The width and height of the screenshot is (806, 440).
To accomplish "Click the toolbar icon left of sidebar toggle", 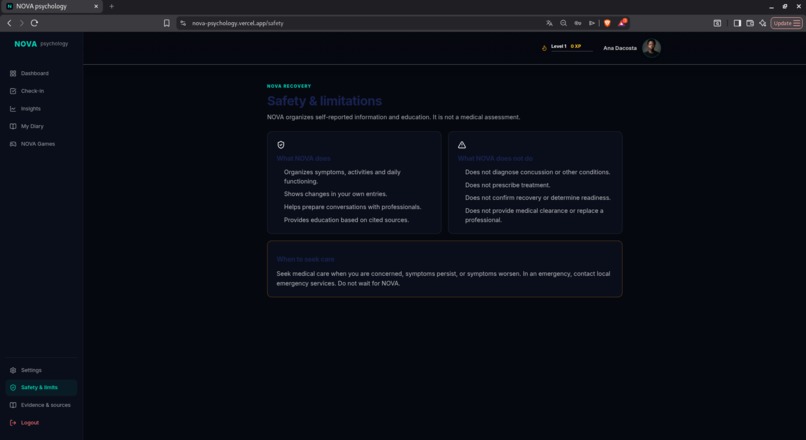I will coord(717,23).
